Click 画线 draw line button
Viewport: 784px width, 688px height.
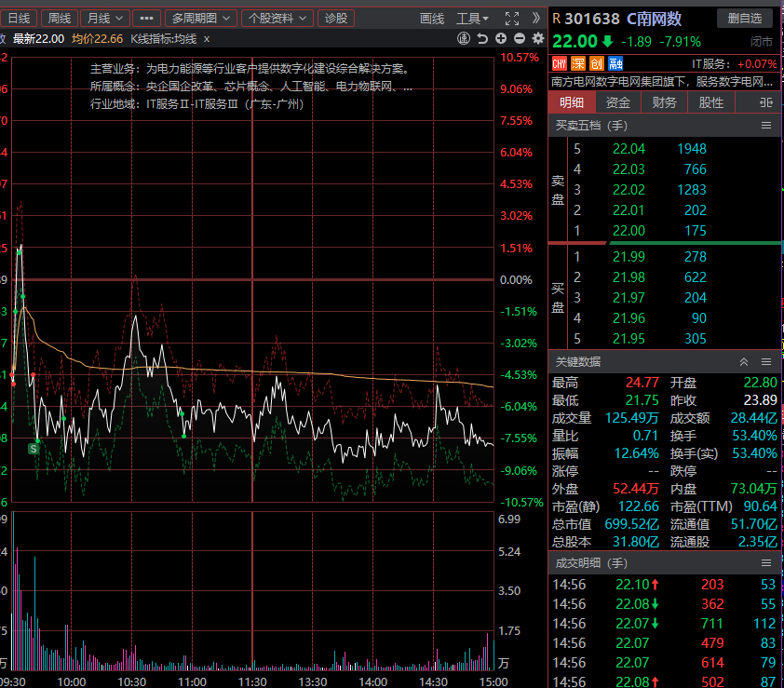click(x=432, y=19)
